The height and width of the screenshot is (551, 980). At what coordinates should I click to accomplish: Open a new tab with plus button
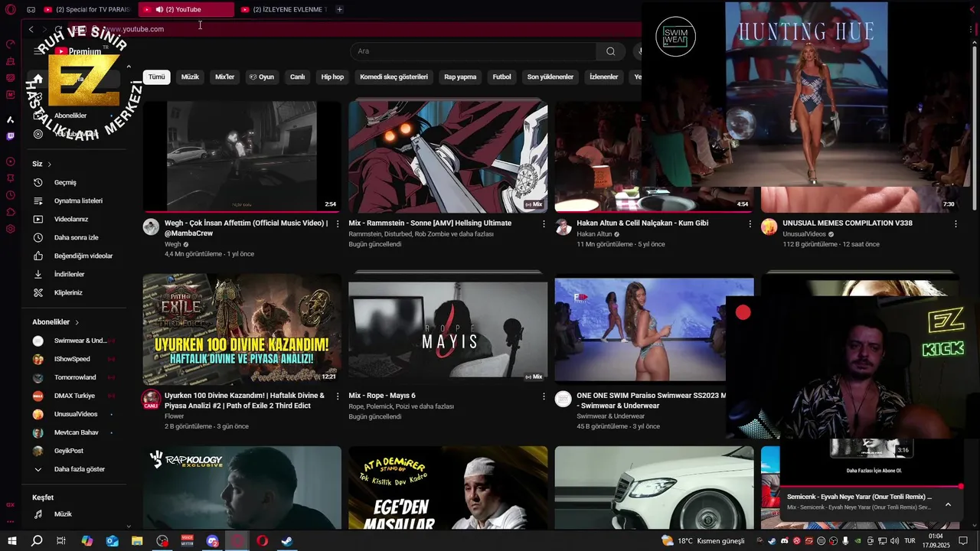(x=339, y=9)
